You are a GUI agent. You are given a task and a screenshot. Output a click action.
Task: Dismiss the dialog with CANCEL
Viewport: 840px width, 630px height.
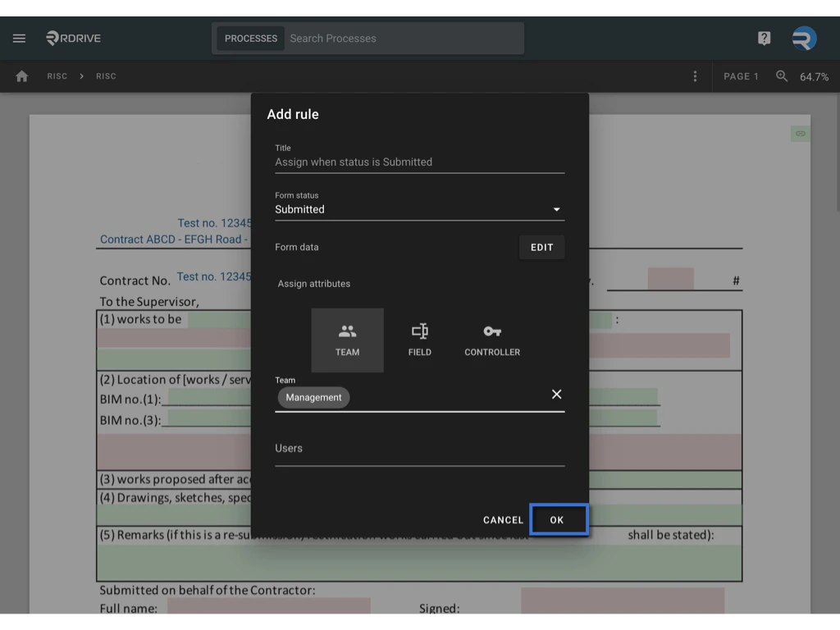pyautogui.click(x=503, y=519)
